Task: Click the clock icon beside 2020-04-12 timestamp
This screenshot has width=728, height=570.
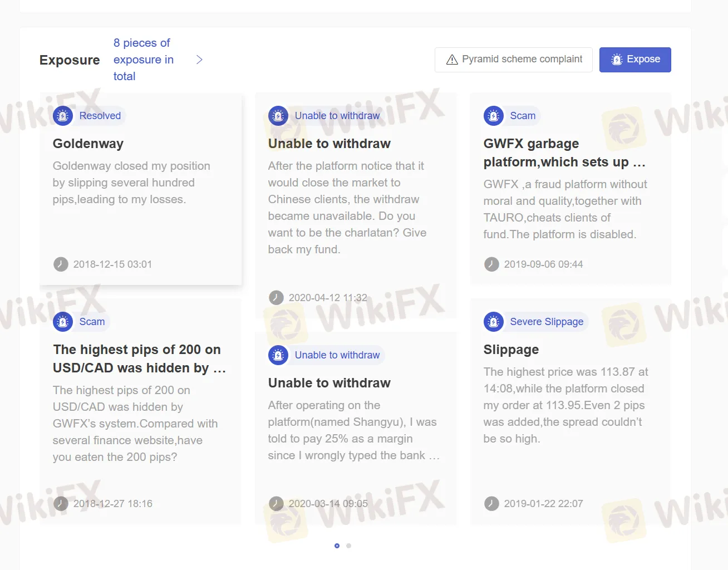Action: tap(276, 298)
